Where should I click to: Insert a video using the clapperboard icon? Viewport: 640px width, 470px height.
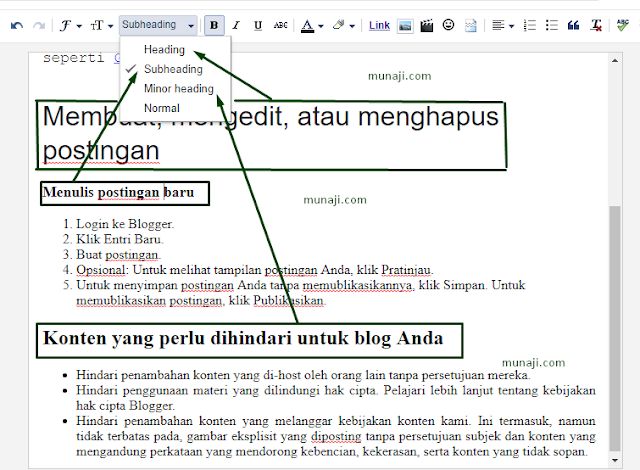427,26
